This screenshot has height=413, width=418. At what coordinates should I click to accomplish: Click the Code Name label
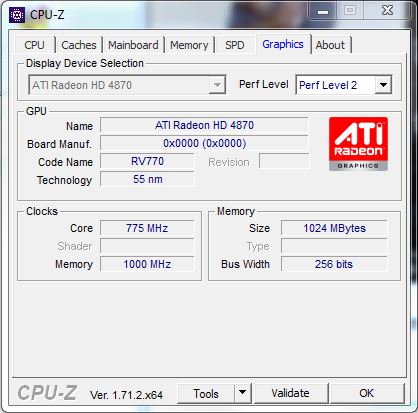65,162
